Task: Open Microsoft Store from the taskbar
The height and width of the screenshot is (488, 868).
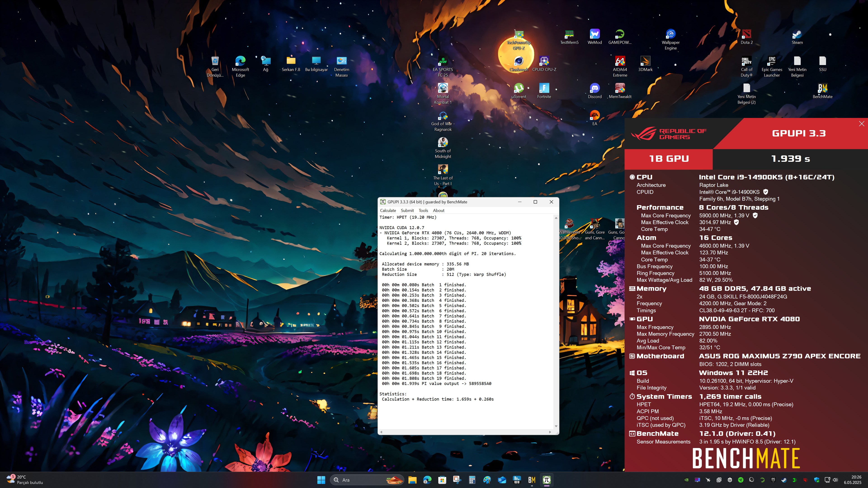Action: pos(442,480)
